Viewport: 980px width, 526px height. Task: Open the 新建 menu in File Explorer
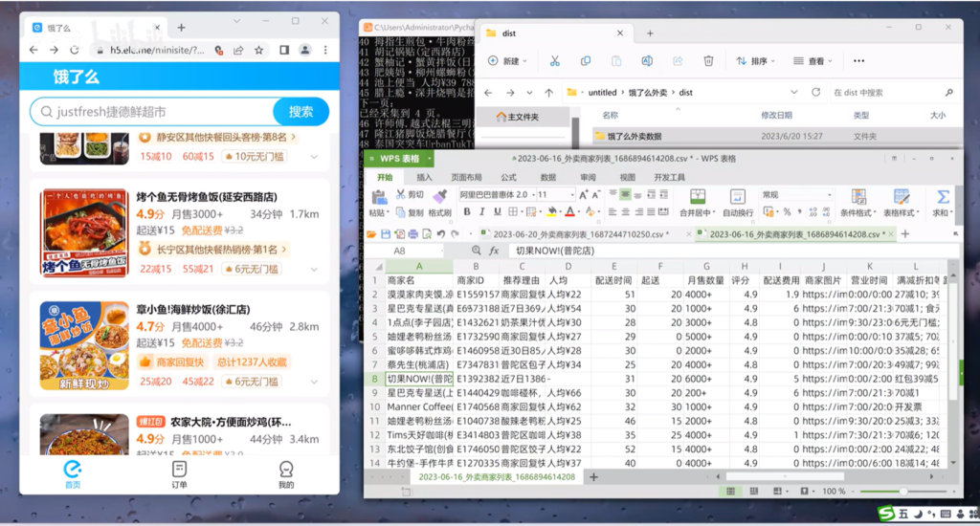pos(507,60)
